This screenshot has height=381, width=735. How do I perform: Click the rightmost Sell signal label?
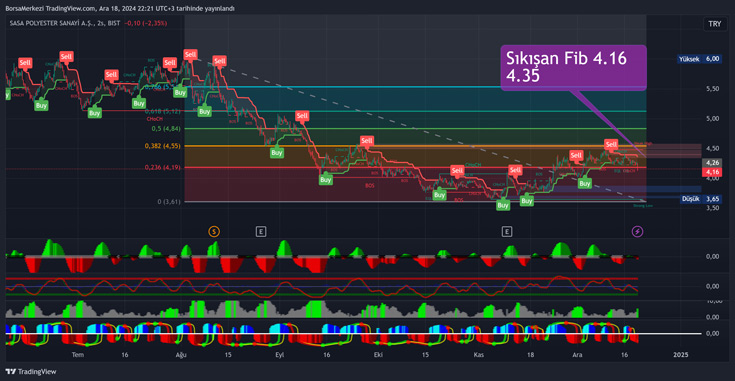point(611,145)
